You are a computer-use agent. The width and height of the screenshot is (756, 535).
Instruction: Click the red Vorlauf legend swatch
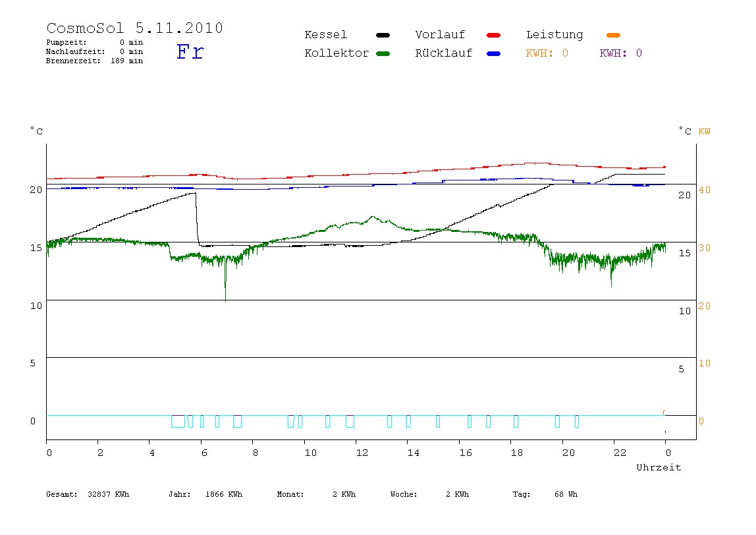pos(494,35)
